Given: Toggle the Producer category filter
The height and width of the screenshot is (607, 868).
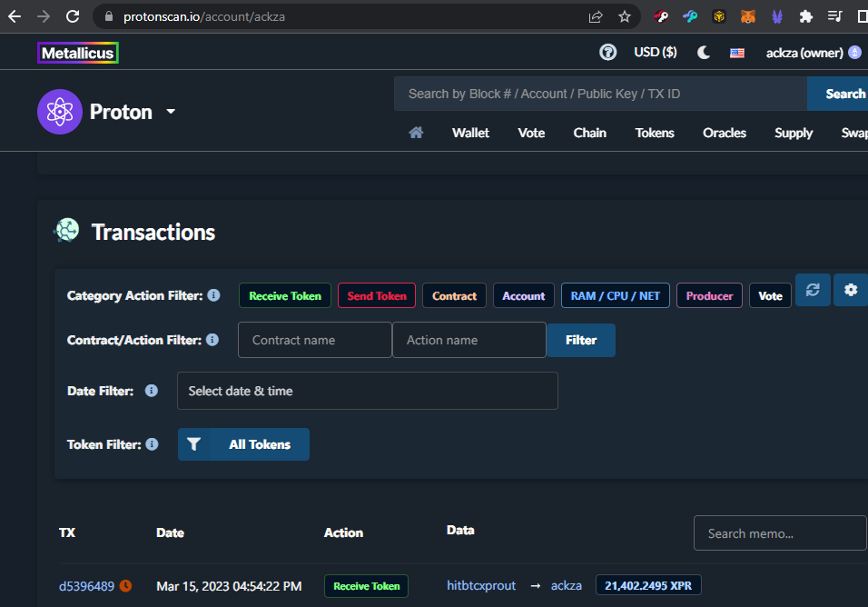Looking at the screenshot, I should 710,295.
